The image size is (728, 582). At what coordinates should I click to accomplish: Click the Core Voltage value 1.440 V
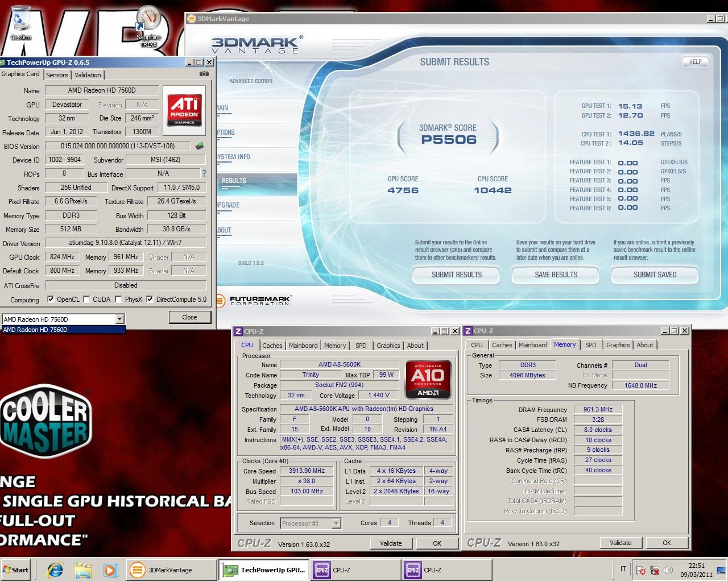379,395
